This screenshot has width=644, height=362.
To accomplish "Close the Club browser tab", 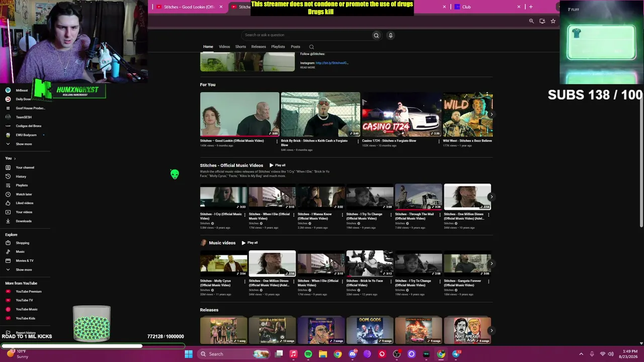I will (519, 7).
